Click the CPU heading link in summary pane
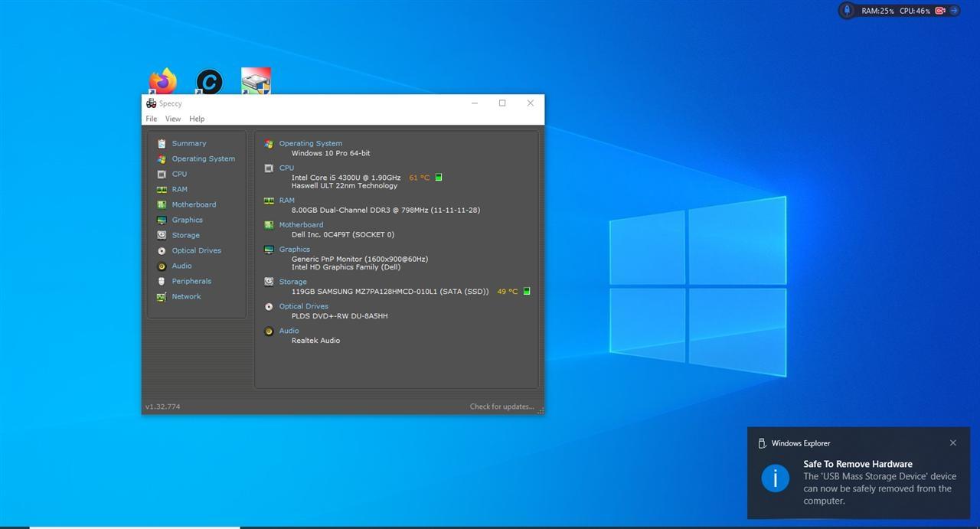This screenshot has width=980, height=529. (286, 168)
